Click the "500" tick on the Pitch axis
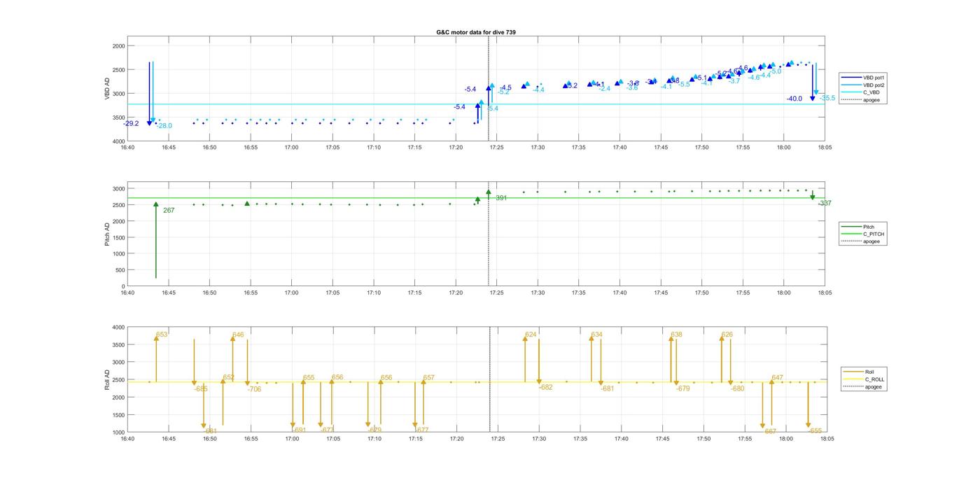 coord(120,270)
